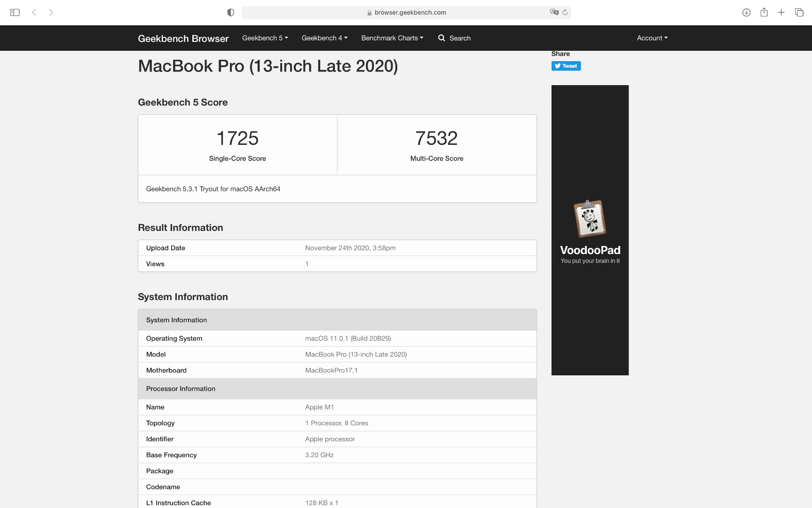Go to Geekbench Browser home

coord(183,39)
